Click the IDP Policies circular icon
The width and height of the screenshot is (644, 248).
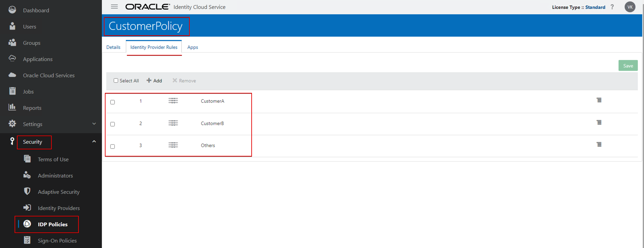27,224
